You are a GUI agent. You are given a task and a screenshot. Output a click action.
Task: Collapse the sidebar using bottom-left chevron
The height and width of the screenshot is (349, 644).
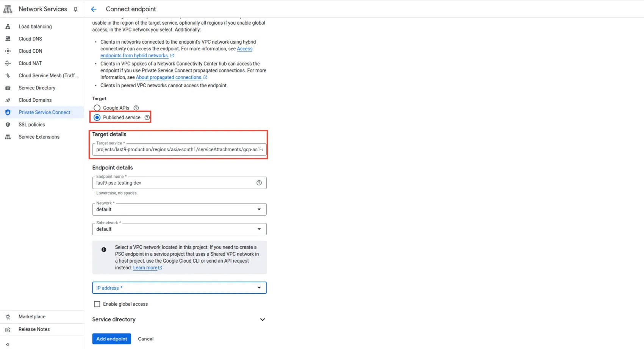pyautogui.click(x=8, y=344)
